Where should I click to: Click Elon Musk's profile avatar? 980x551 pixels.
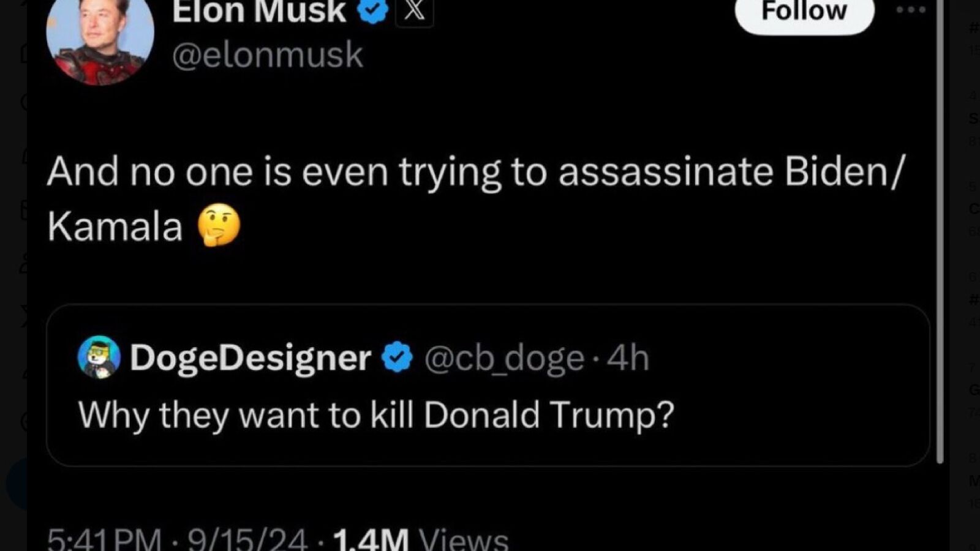[100, 41]
